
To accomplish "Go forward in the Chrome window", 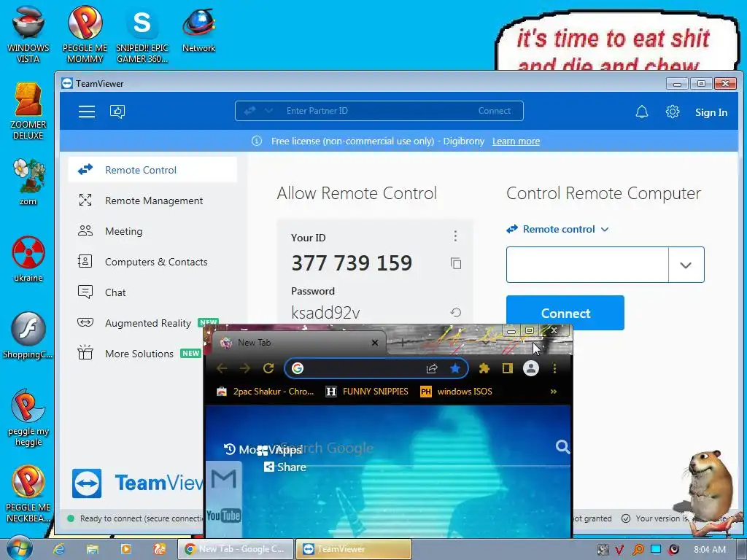I will (245, 368).
